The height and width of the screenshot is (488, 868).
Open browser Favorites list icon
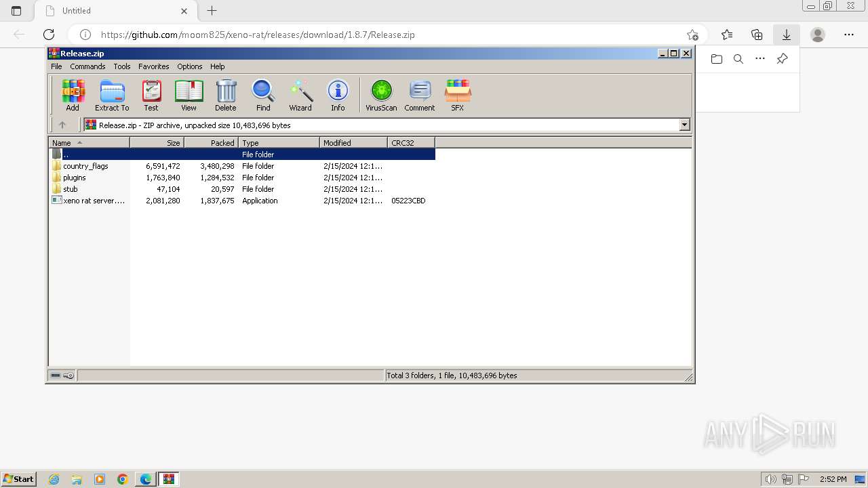tap(727, 35)
